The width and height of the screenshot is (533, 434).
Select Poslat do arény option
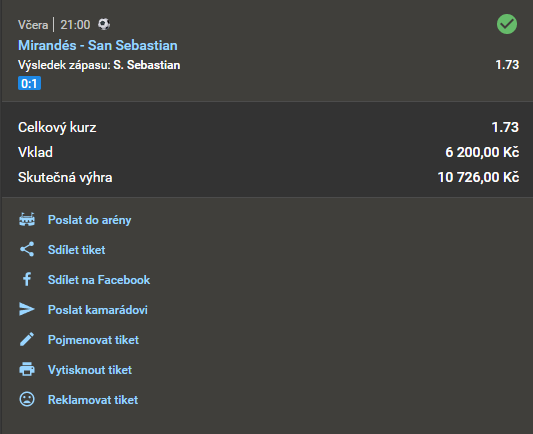[x=89, y=220]
